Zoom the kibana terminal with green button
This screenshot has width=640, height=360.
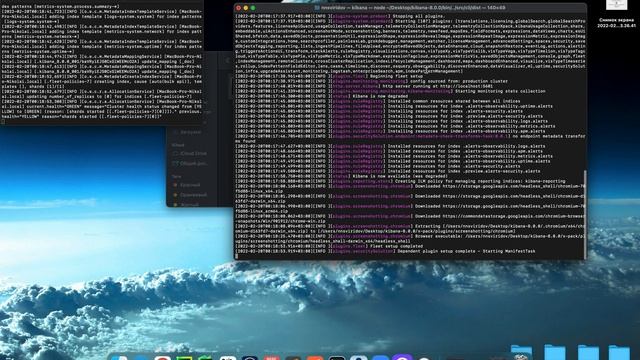point(253,8)
